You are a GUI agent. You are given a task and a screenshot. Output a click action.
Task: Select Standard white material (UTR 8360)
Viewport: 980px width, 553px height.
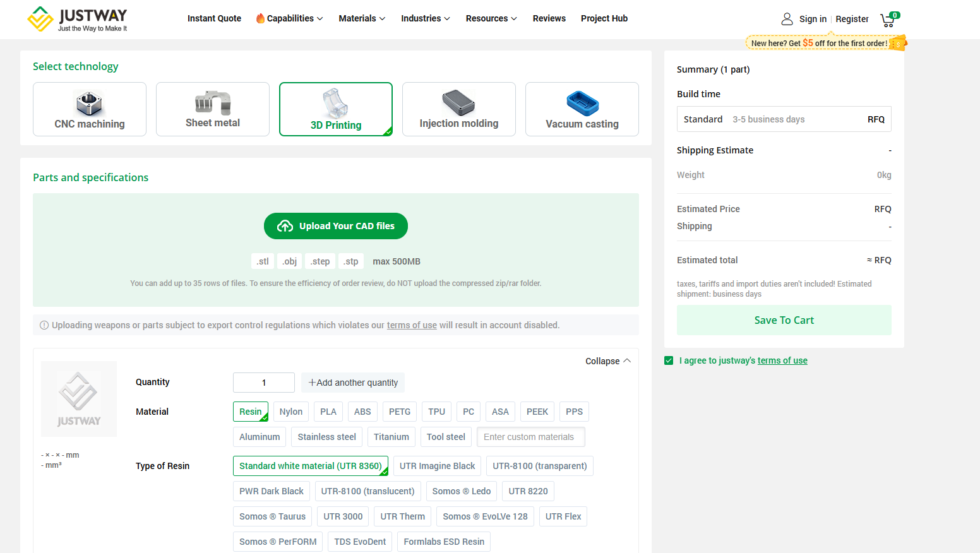(311, 466)
